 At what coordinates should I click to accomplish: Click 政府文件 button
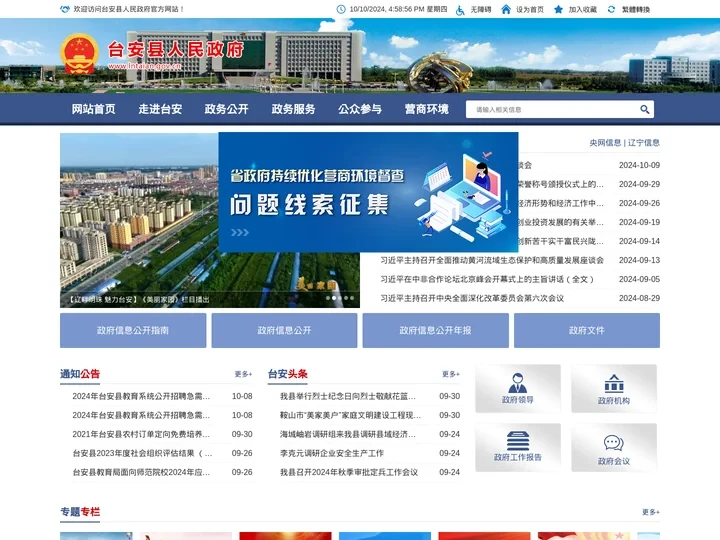(x=587, y=330)
